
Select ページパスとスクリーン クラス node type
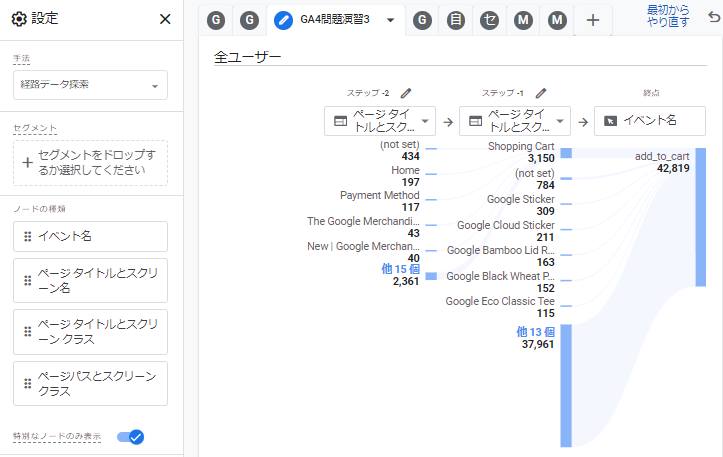(90, 384)
